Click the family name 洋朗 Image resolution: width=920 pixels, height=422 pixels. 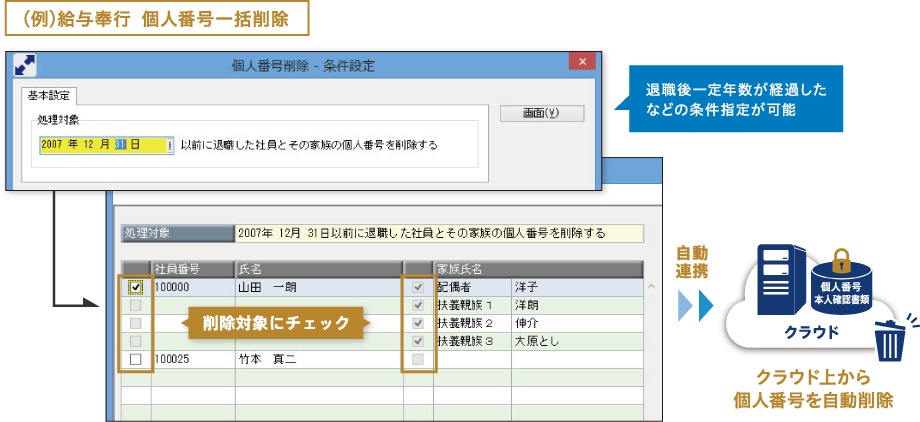[x=577, y=305]
